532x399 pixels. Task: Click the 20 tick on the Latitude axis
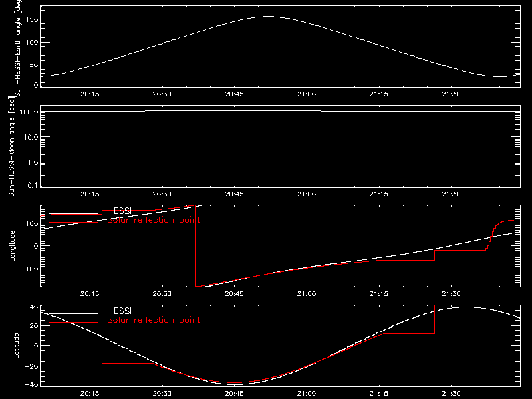tap(34, 326)
